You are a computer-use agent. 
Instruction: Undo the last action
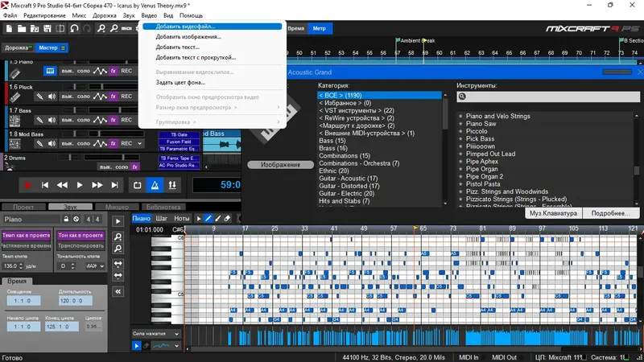pos(74,28)
